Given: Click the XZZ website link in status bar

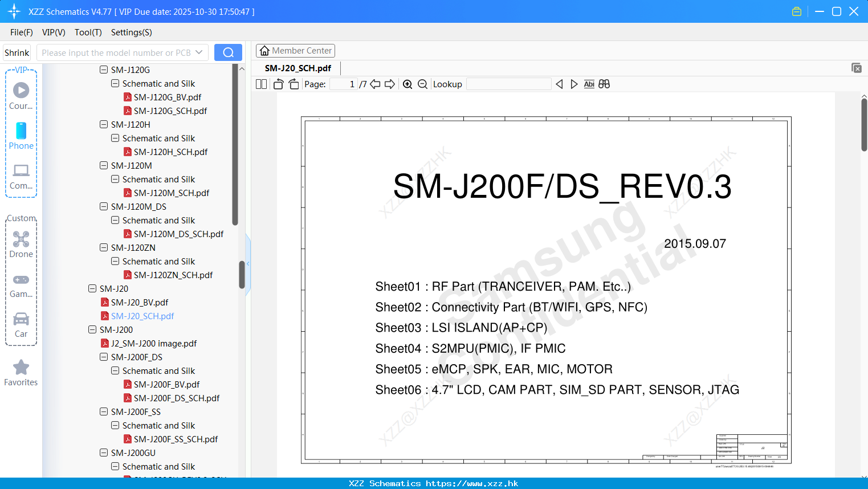Looking at the screenshot, I should [472, 483].
